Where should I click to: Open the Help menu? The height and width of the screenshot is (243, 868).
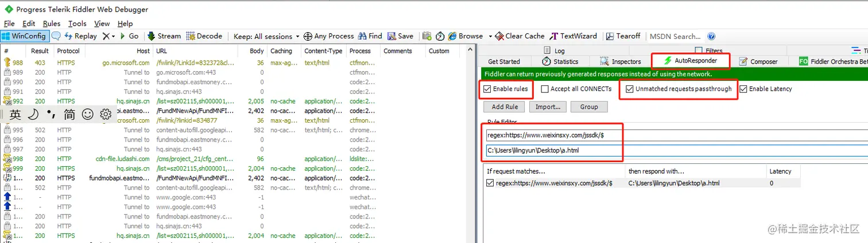tap(125, 23)
